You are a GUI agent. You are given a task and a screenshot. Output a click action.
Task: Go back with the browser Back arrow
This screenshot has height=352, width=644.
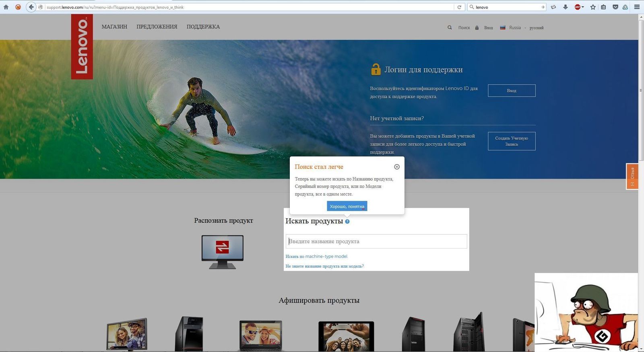pyautogui.click(x=31, y=7)
